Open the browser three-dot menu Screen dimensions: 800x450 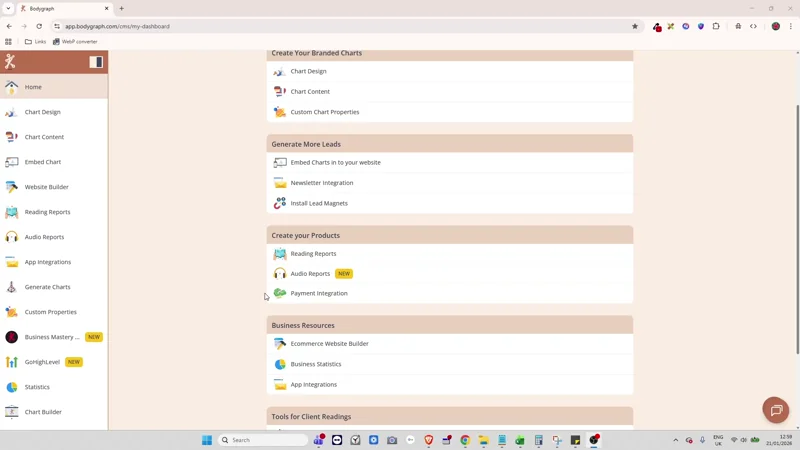791,26
